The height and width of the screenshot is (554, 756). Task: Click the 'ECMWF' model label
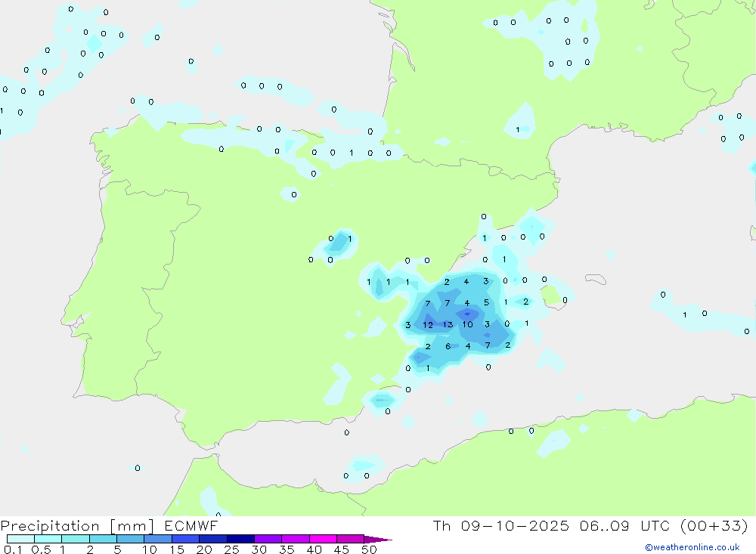tap(191, 526)
